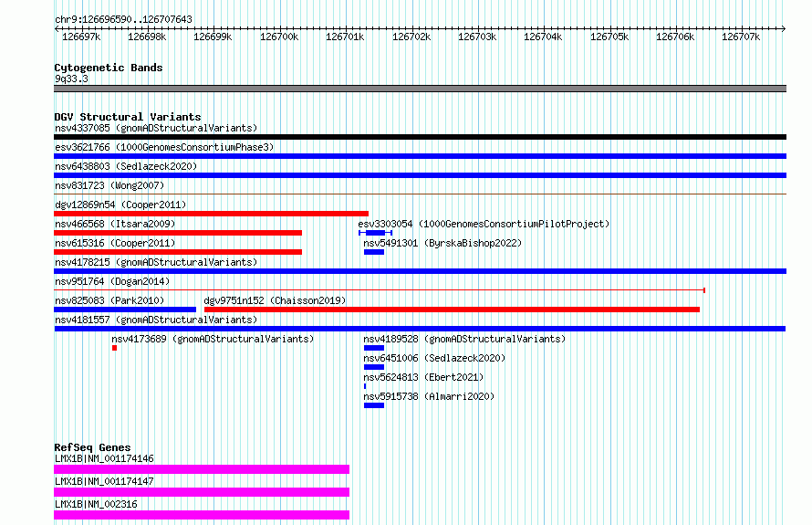Click the nsv6451006 blue variant bar
Image resolution: width=812 pixels, height=525 pixels.
coord(374,367)
